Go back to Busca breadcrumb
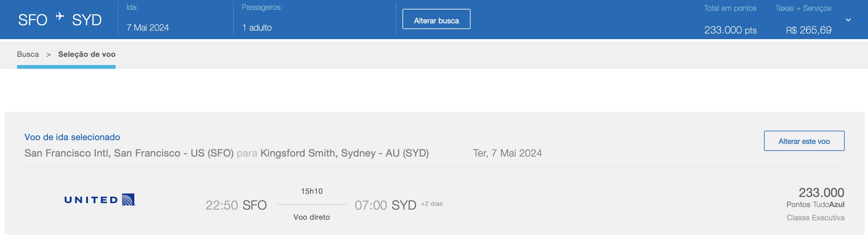The width and height of the screenshot is (868, 238). click(28, 54)
